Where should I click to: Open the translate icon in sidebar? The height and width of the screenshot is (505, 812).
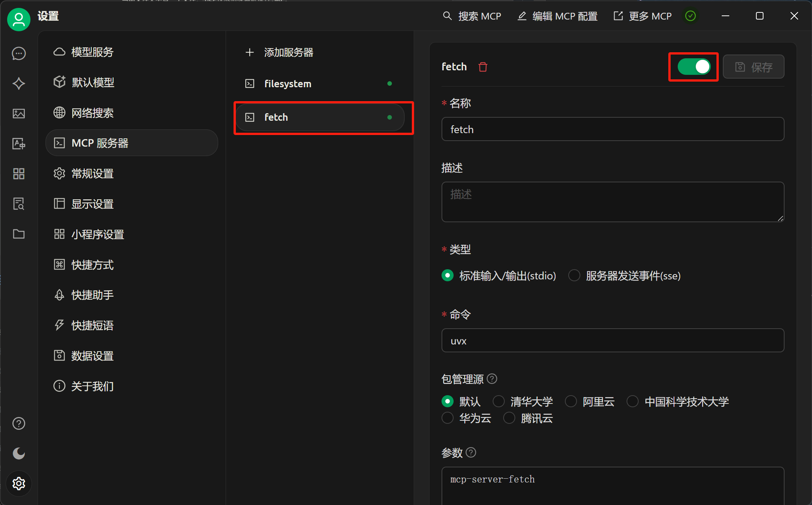(19, 144)
